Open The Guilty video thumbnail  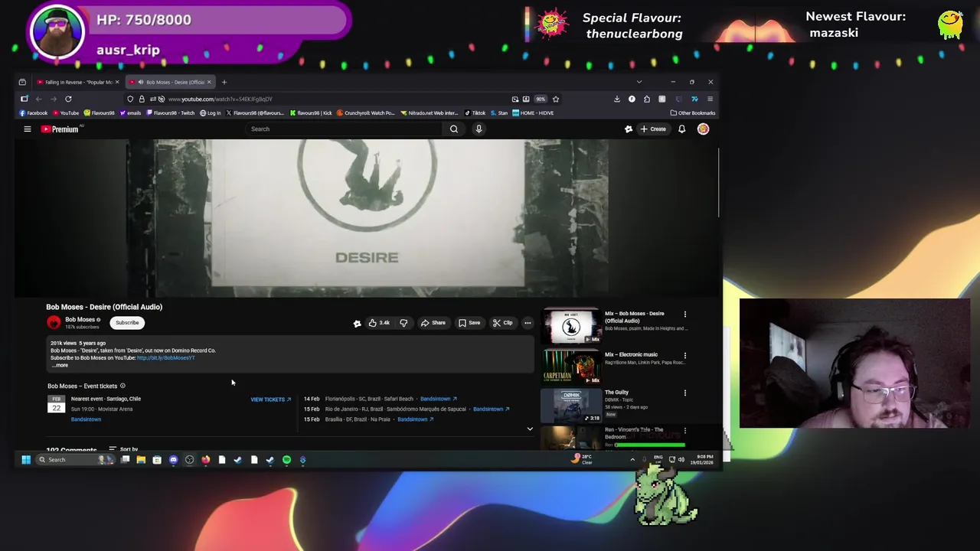[571, 406]
